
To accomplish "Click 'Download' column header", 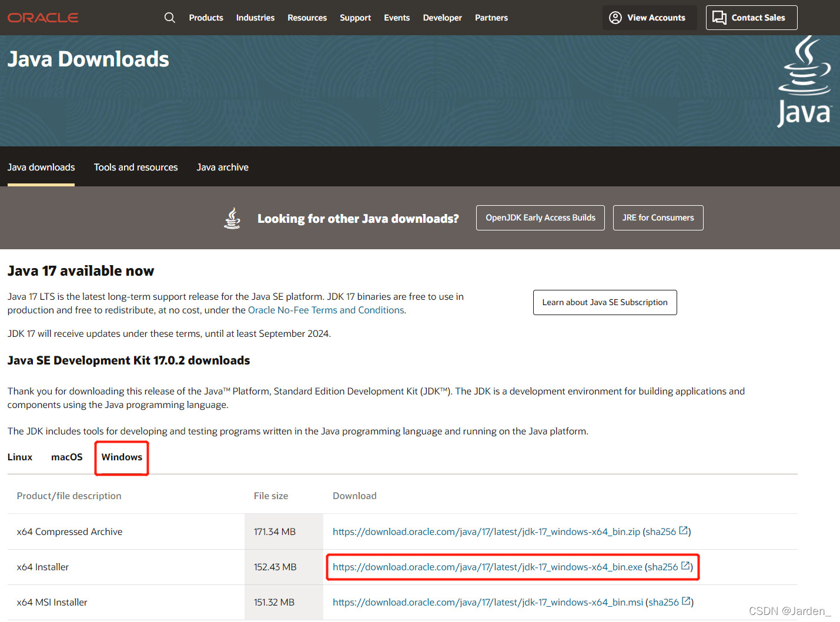I will 354,496.
